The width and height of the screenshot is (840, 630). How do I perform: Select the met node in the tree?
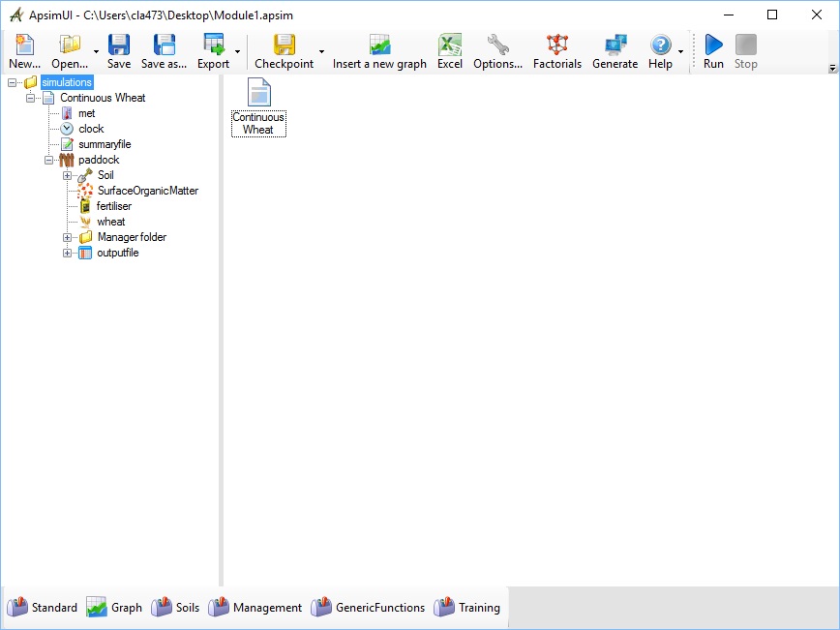86,113
